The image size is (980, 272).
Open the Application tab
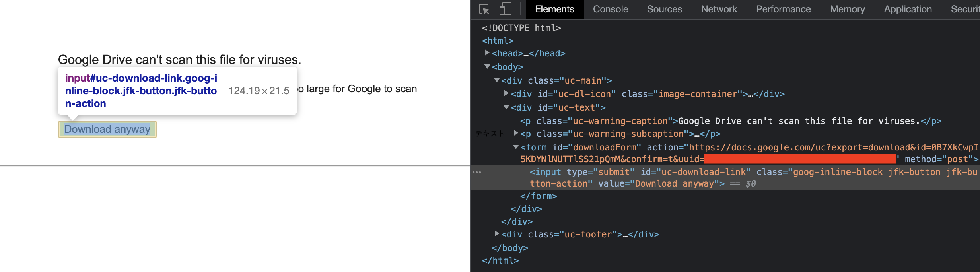coord(908,9)
